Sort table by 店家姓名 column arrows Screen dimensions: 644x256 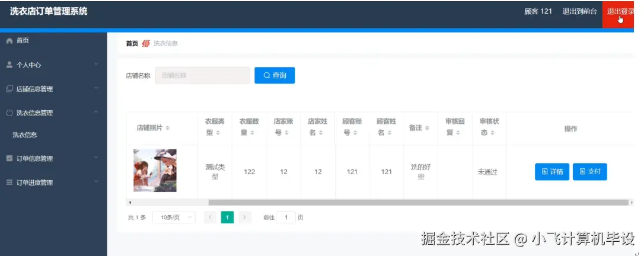tap(321, 133)
